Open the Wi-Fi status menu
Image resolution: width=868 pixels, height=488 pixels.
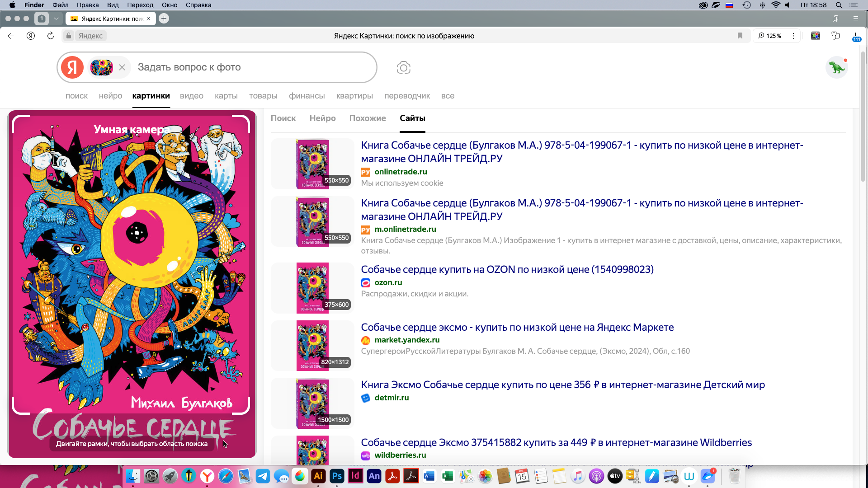click(776, 5)
